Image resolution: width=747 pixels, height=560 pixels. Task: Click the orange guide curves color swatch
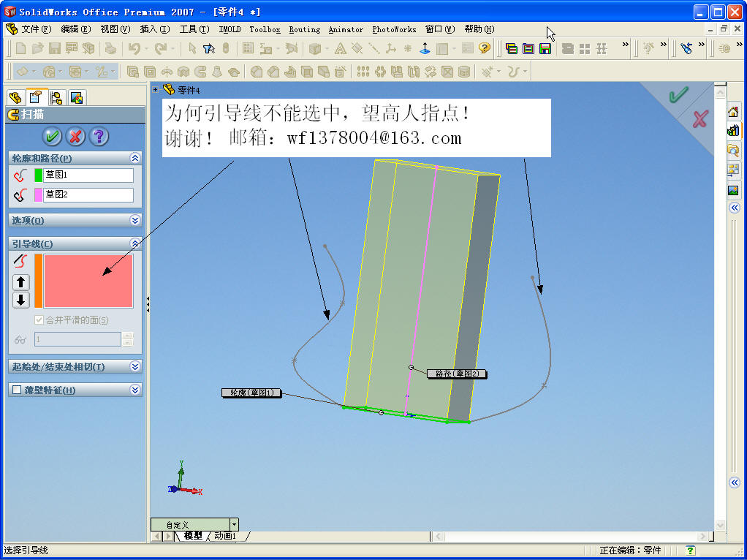point(38,281)
